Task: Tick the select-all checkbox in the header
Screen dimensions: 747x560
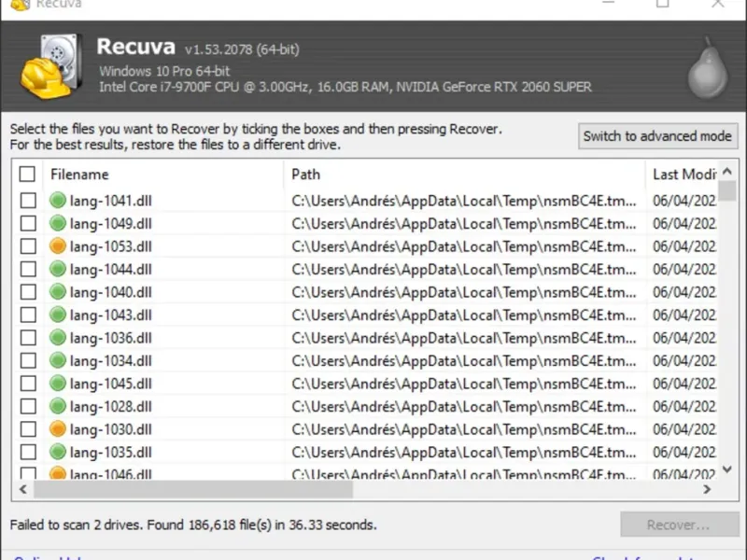Action: pos(28,175)
